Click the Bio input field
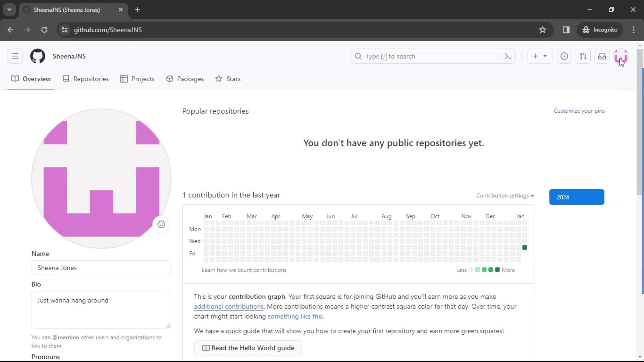644x362 pixels. click(x=100, y=309)
